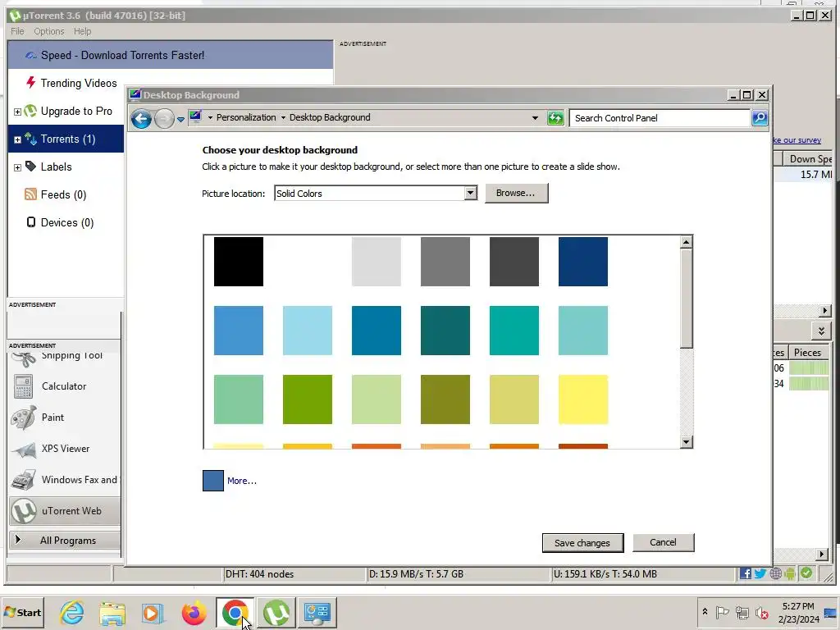Select the dark charcoal gray swatch
Image resolution: width=840 pixels, height=630 pixels.
click(514, 262)
